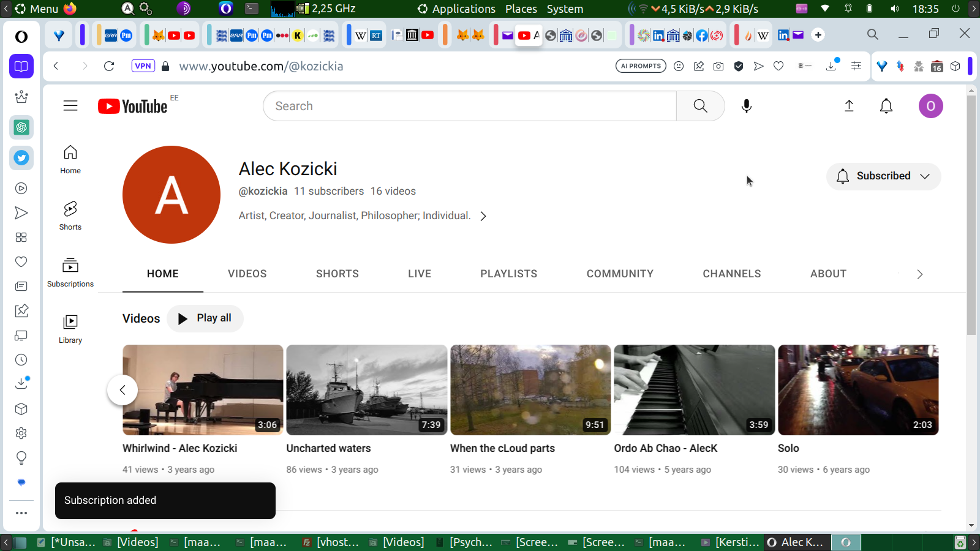Click into the YouTube search field

click(469, 106)
